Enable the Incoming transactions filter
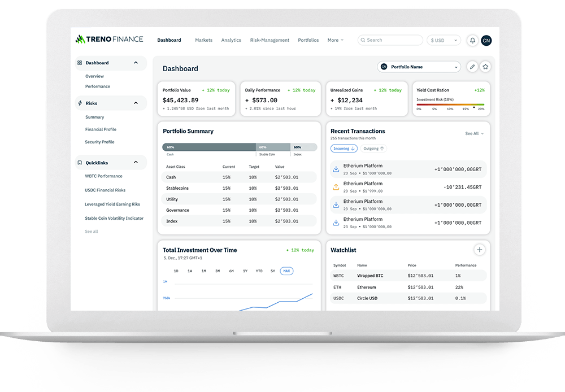This screenshot has width=565, height=392. coord(345,148)
